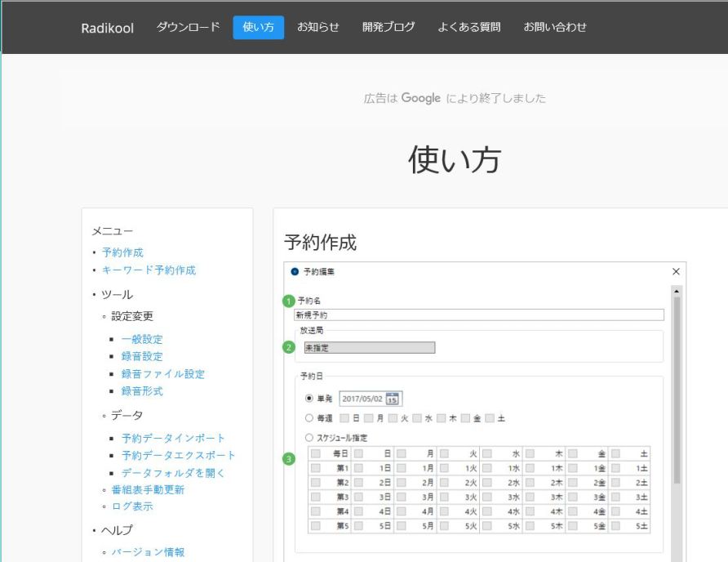Tick the 第3 checkbox in the schedule grid

pos(316,497)
